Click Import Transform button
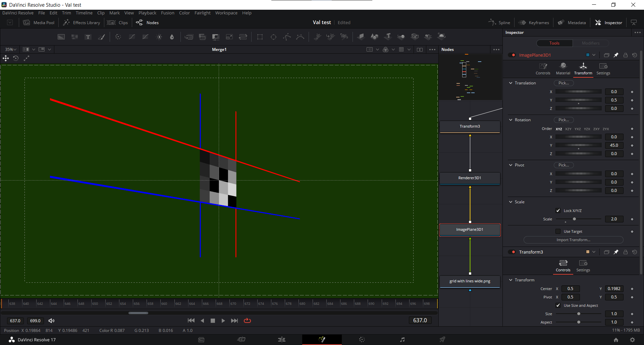The image size is (644, 345). tap(573, 240)
